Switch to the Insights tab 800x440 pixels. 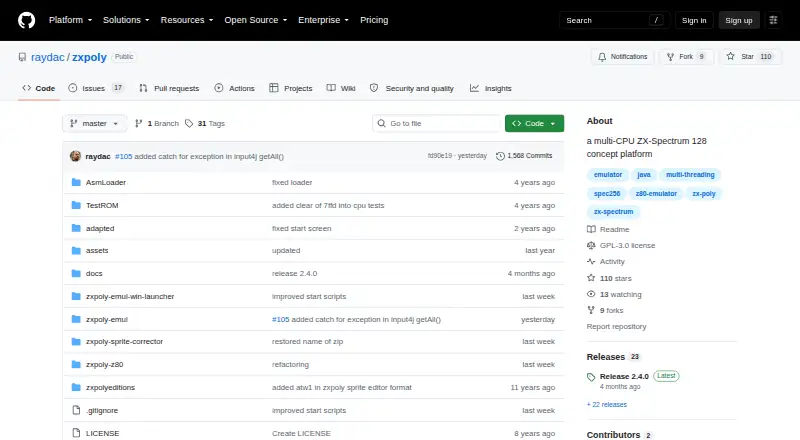pos(490,88)
